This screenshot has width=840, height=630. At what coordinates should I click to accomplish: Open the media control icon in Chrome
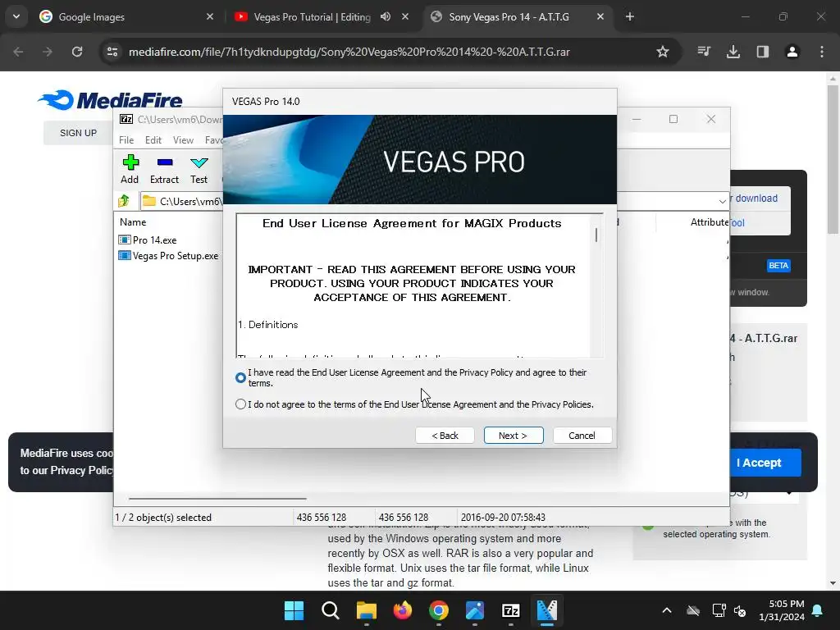coord(704,52)
